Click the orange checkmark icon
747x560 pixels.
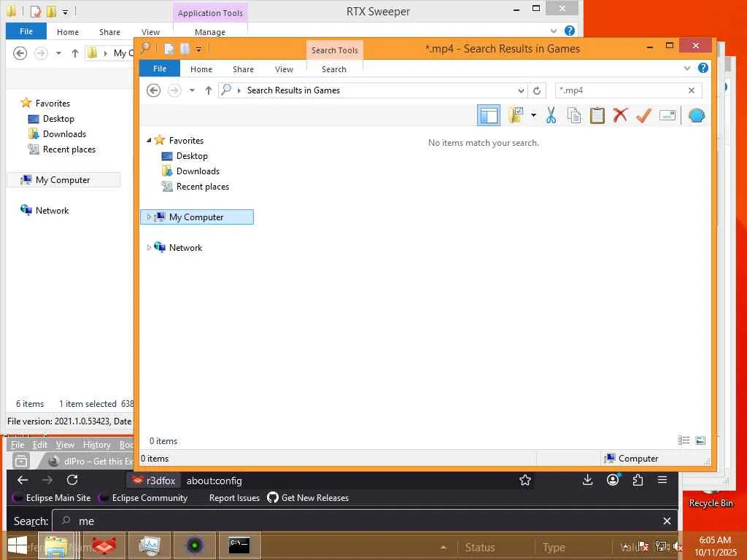(643, 115)
